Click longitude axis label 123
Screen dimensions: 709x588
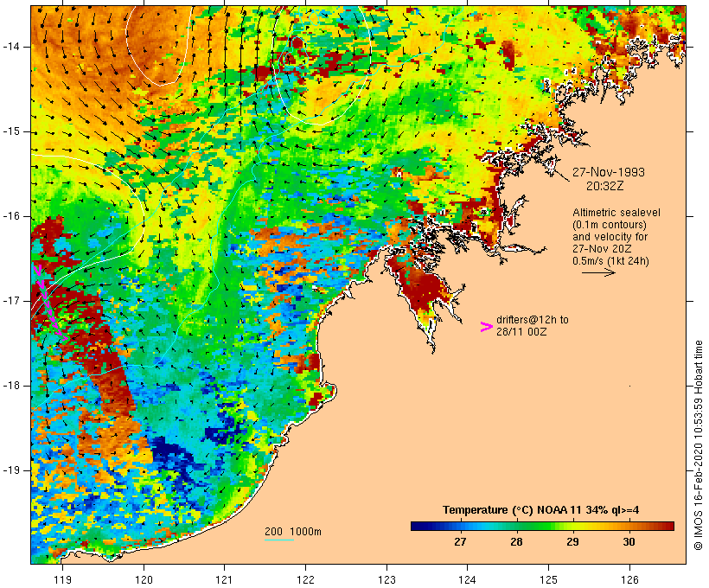tap(386, 579)
